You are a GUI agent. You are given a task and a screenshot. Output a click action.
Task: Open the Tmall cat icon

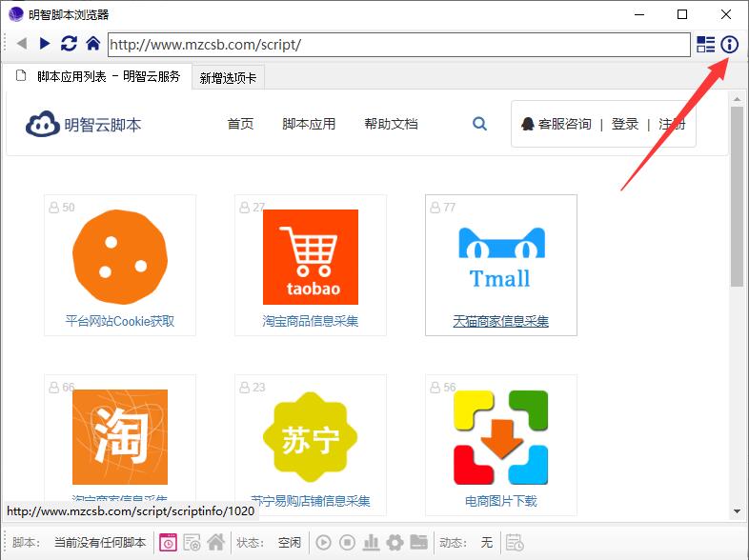[x=501, y=258]
